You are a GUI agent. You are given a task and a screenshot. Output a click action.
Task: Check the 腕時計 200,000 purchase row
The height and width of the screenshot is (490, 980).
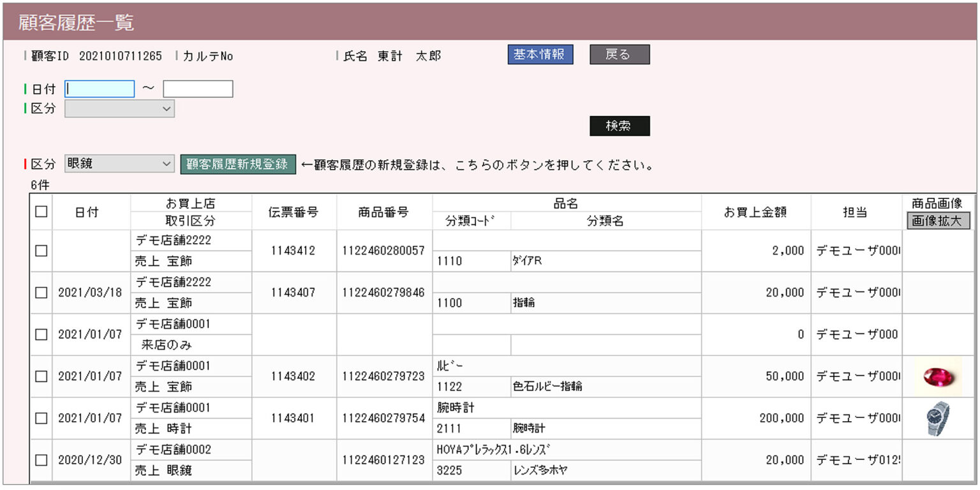tap(40, 418)
